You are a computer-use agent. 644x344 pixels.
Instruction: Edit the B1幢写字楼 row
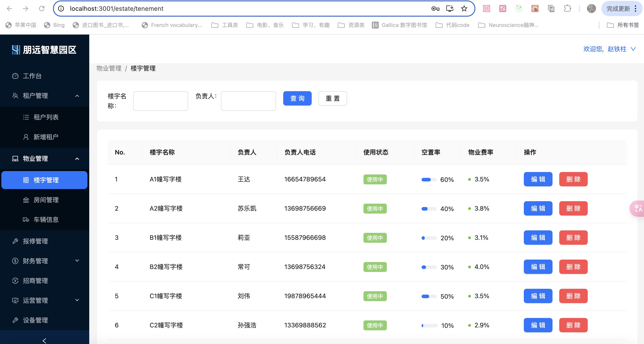click(538, 238)
